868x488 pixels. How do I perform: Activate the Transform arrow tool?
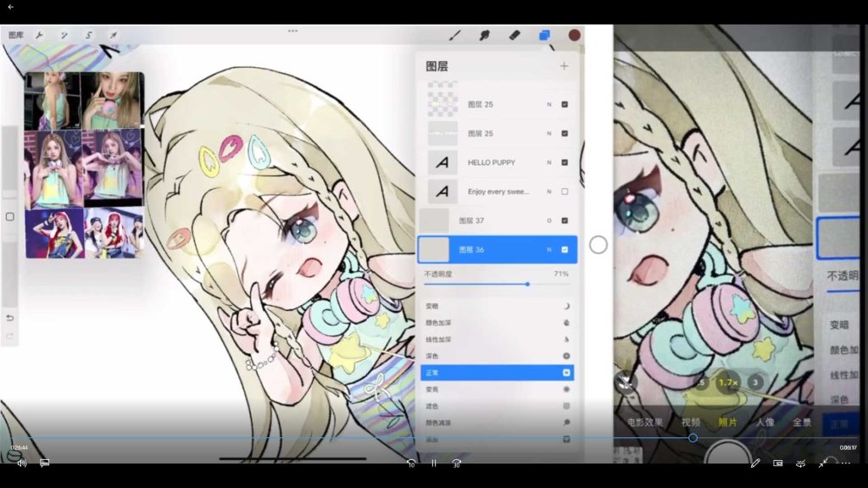[x=114, y=36]
